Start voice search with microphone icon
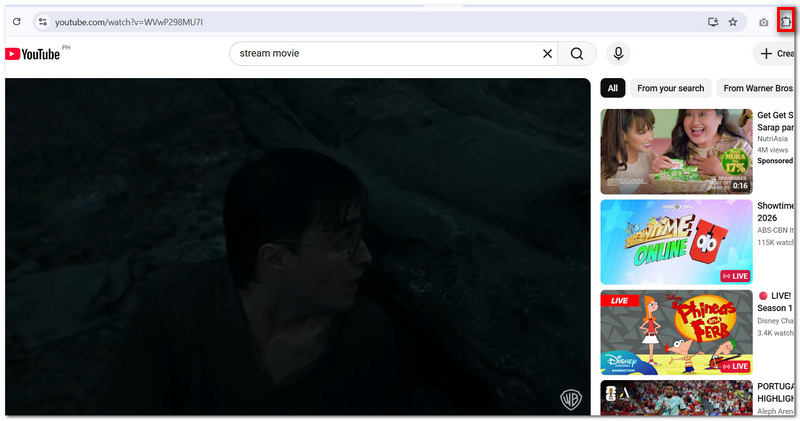This screenshot has width=800, height=421. pyautogui.click(x=618, y=54)
